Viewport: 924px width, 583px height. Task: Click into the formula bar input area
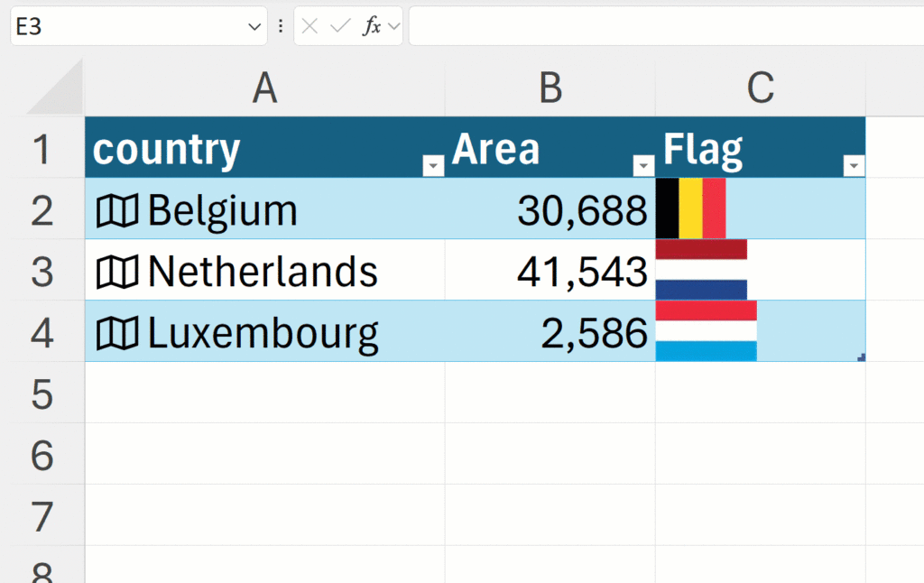666,26
